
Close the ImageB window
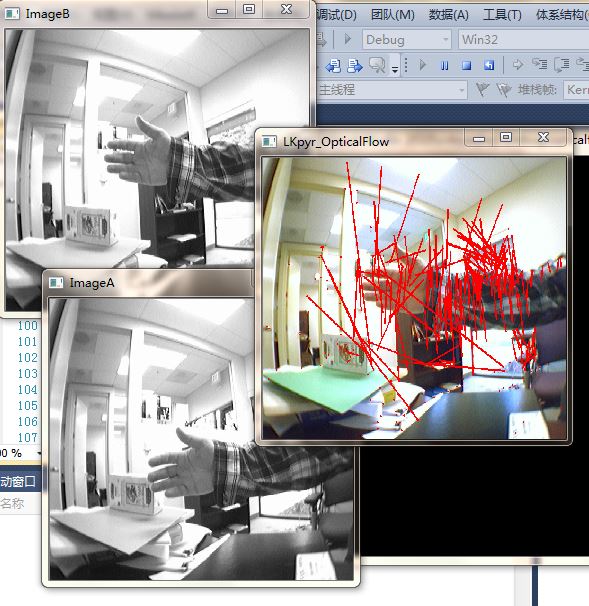point(286,9)
